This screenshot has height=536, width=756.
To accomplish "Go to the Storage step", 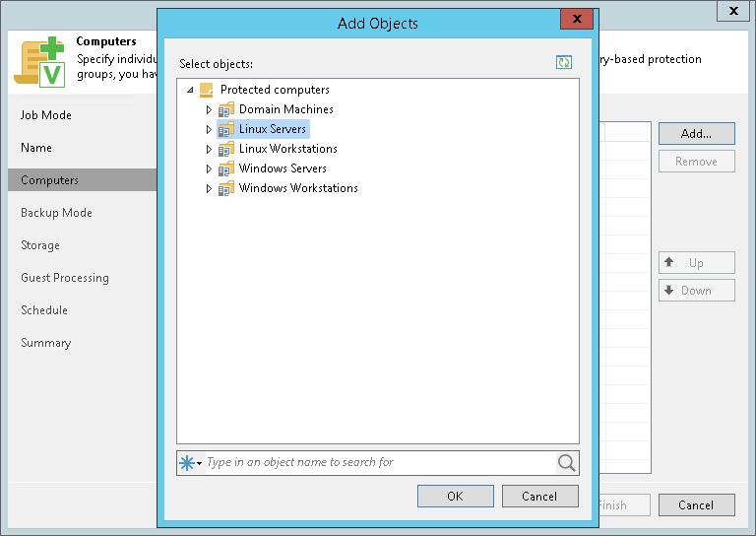I will (40, 245).
